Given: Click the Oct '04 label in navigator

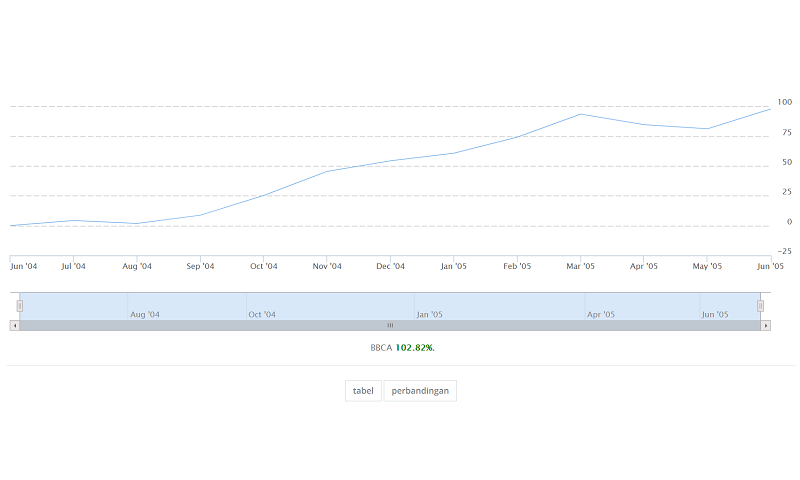Looking at the screenshot, I should tap(262, 314).
